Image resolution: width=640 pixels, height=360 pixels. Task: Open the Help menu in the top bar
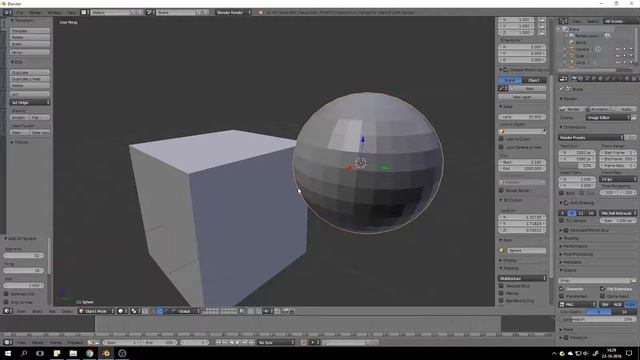pyautogui.click(x=71, y=13)
